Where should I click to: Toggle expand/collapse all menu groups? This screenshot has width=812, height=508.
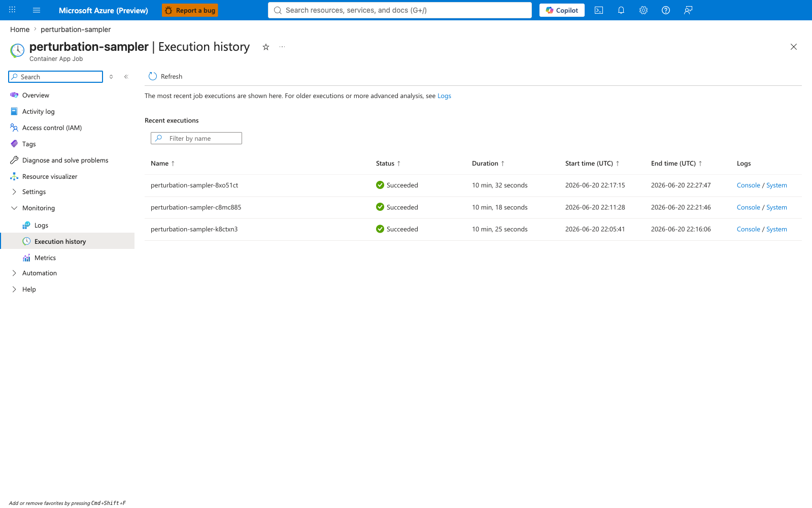point(111,77)
